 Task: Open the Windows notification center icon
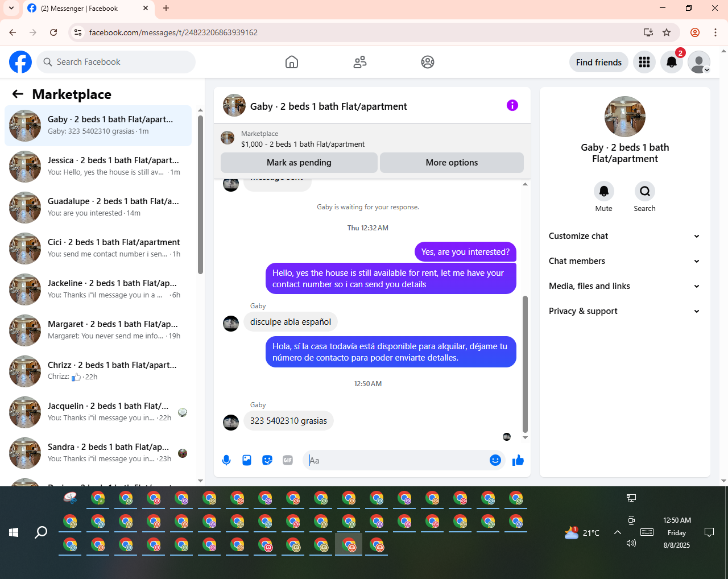coord(709,532)
